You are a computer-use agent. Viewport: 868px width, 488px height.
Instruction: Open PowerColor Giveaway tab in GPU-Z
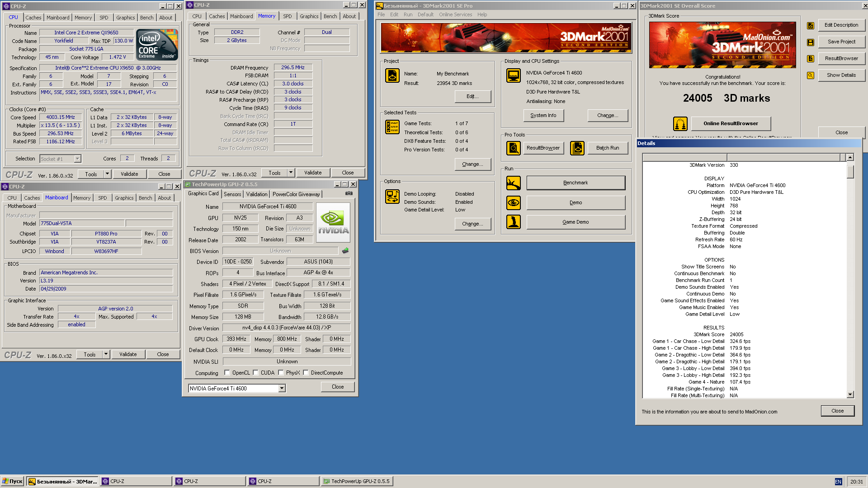click(x=296, y=194)
